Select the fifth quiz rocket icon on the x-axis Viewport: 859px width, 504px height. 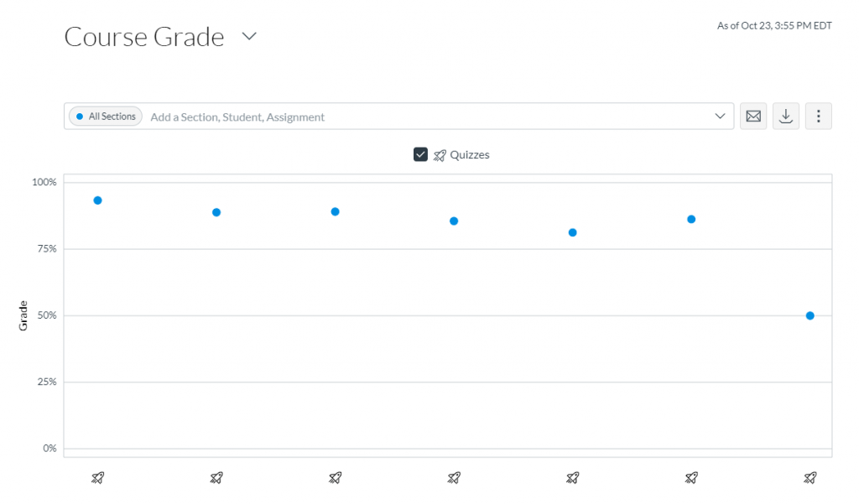click(x=572, y=477)
